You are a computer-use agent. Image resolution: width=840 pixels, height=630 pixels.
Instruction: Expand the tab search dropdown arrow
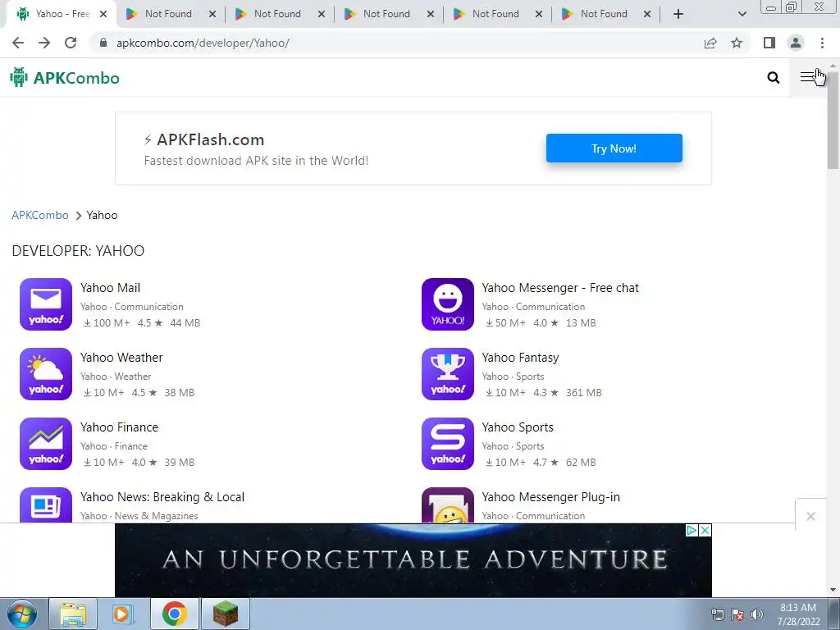pos(742,14)
